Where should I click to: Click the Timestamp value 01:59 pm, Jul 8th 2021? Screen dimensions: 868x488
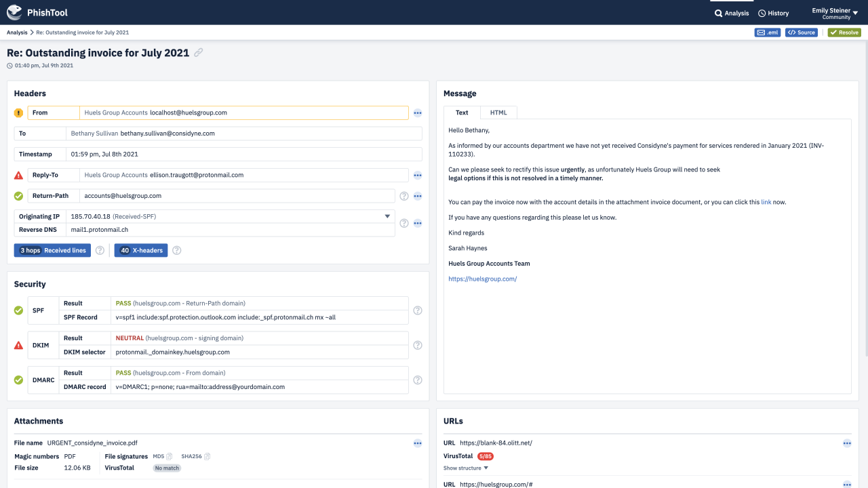click(104, 154)
